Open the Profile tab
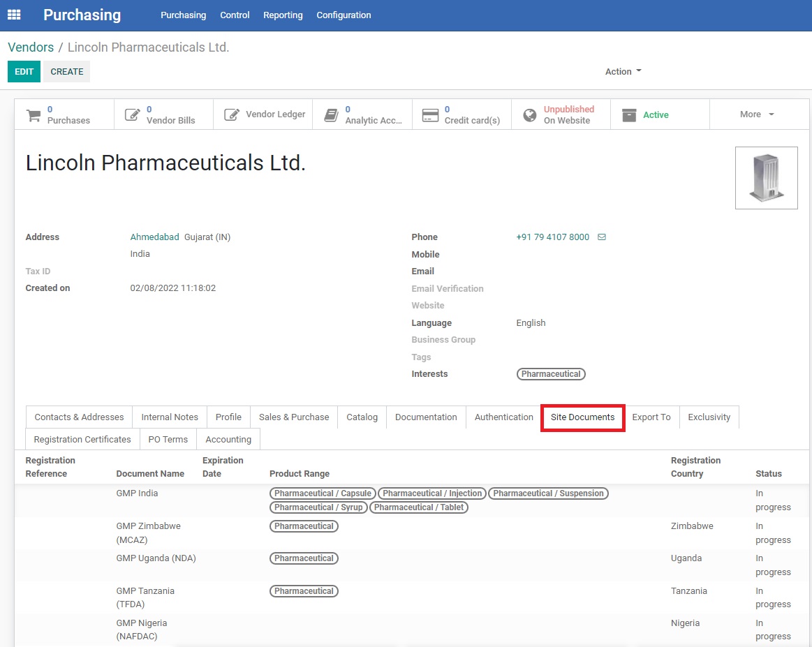Viewport: 812px width, 647px height. point(228,417)
